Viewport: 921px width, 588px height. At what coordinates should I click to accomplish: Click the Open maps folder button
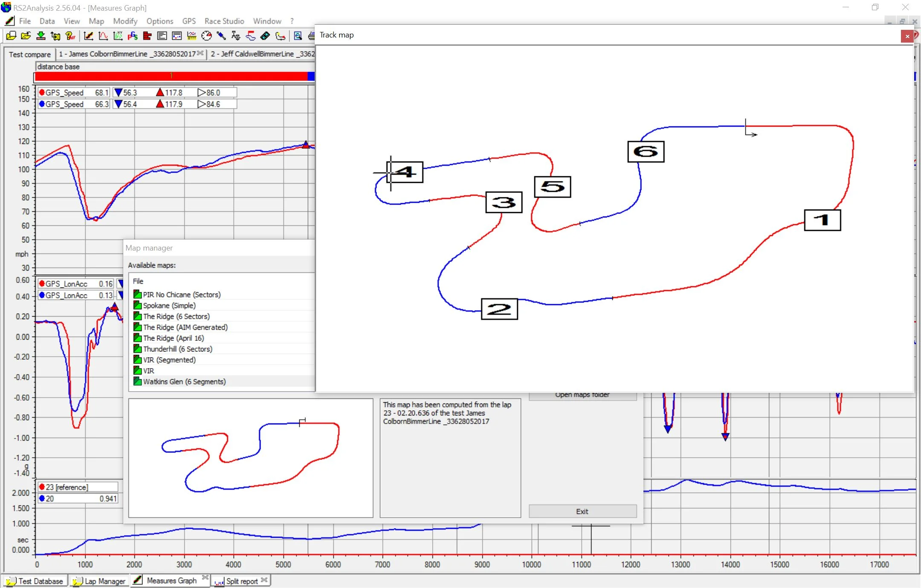click(x=582, y=396)
